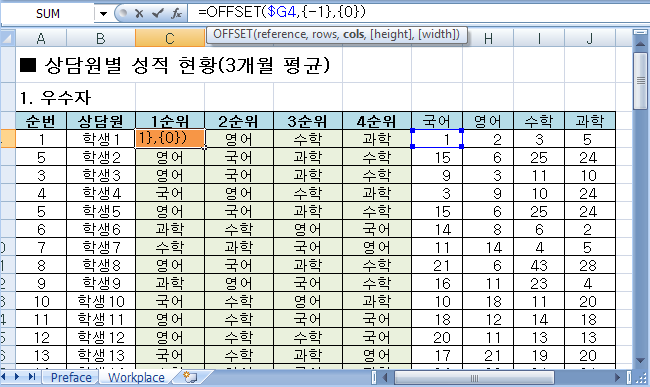Image resolution: width=650 pixels, height=387 pixels.
Task: Click the vertical split box above scrollbar
Action: tap(640, 33)
